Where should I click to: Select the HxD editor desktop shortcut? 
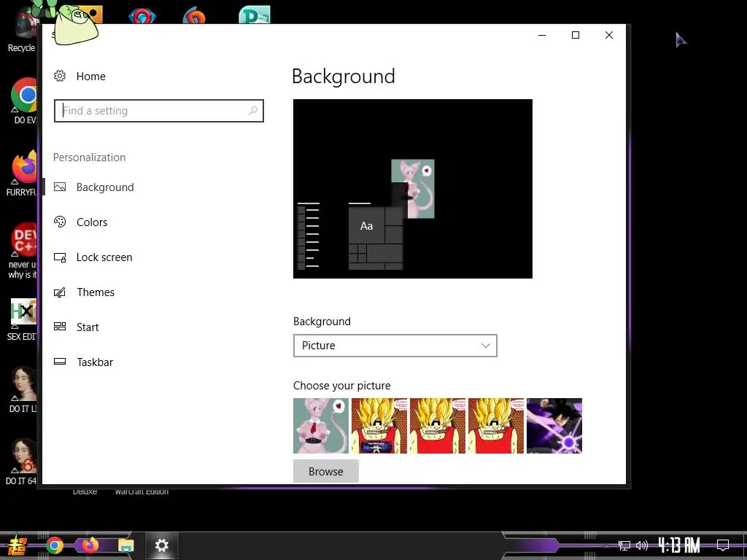click(23, 319)
